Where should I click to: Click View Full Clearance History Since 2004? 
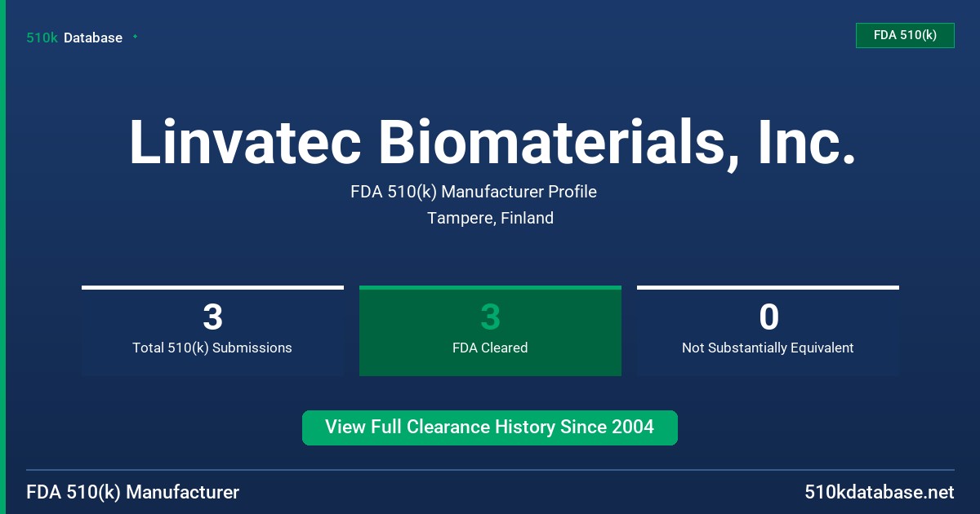490,428
